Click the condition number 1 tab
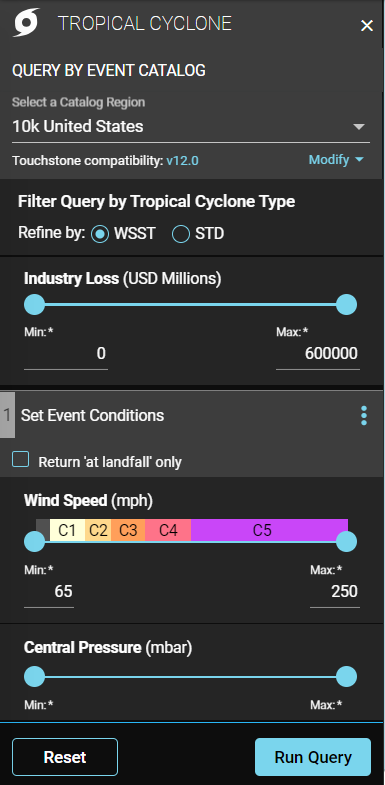 7,415
